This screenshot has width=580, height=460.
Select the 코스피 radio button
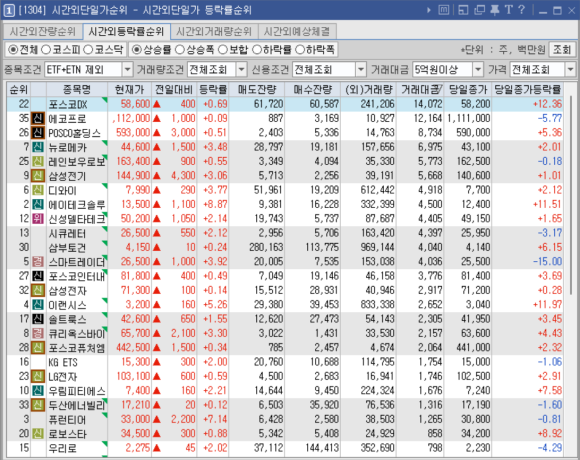click(x=46, y=50)
